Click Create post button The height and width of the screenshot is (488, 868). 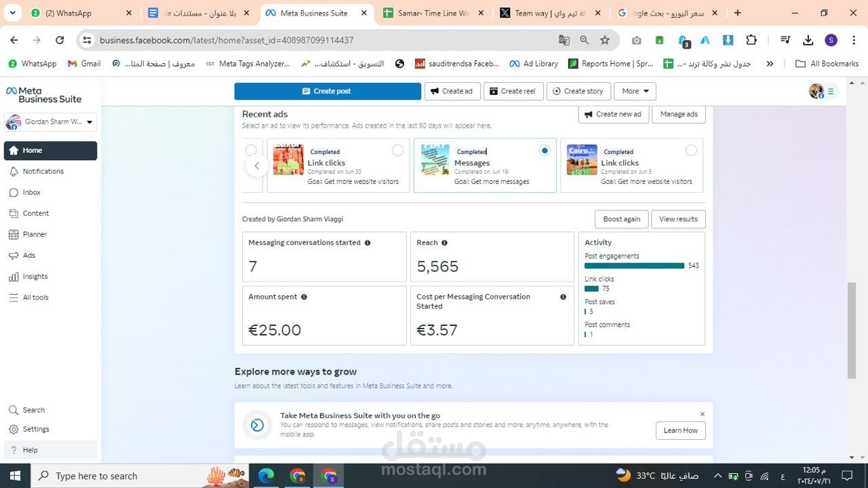point(328,91)
